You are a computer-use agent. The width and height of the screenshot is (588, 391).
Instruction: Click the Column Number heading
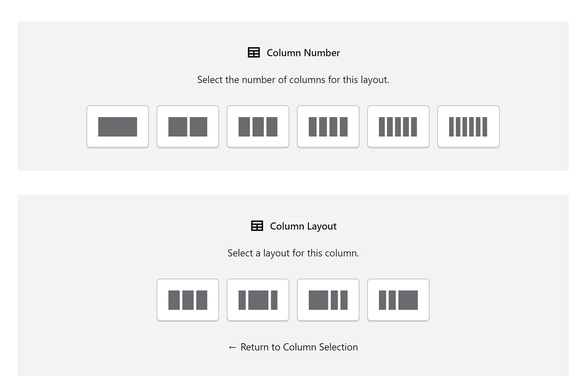pos(303,53)
